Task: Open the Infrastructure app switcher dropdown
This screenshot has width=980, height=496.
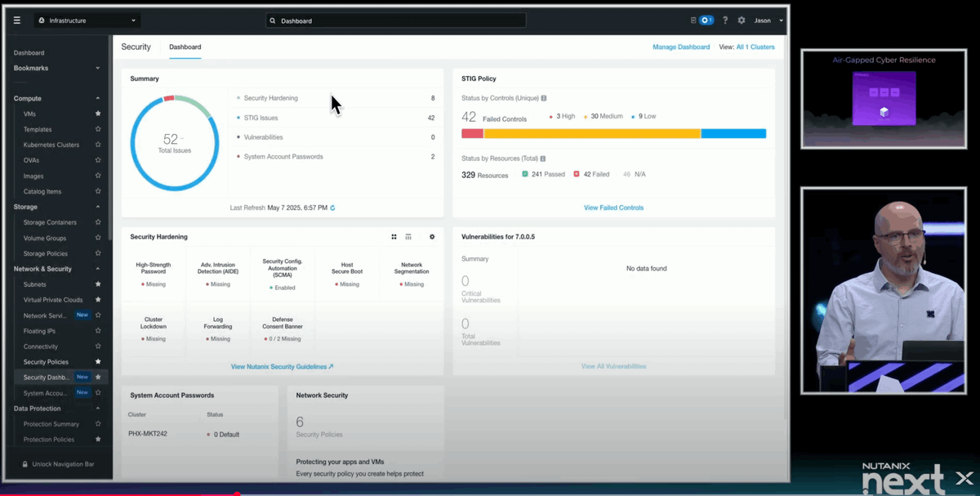Action: point(87,20)
